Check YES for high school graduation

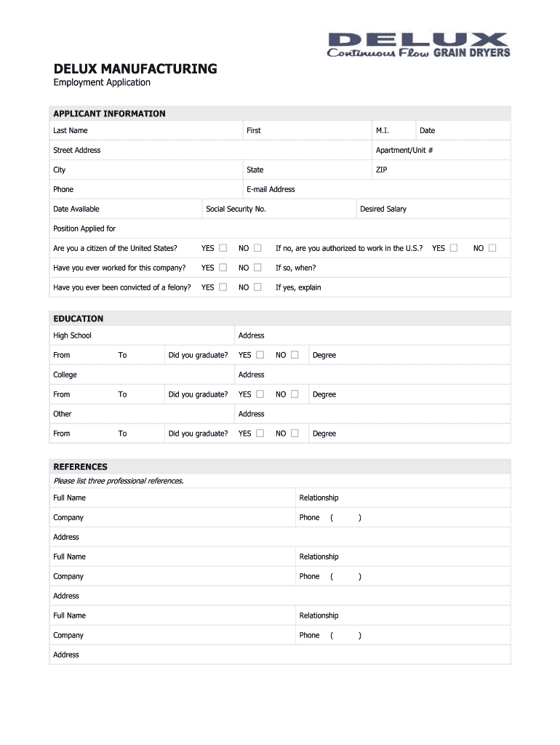click(x=260, y=355)
